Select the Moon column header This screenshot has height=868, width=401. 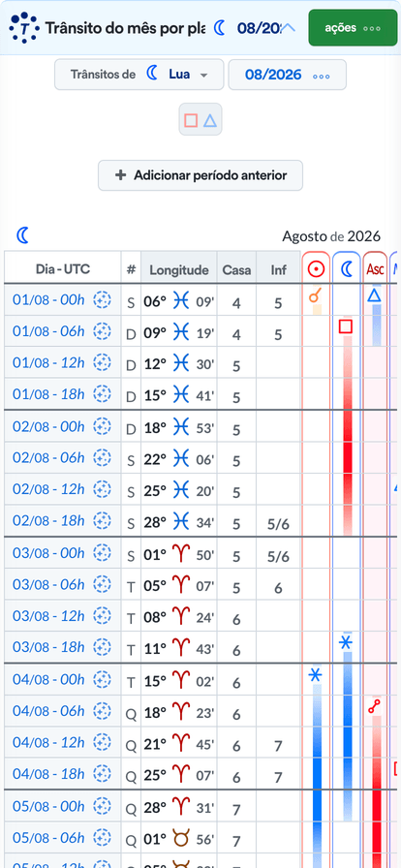[346, 269]
